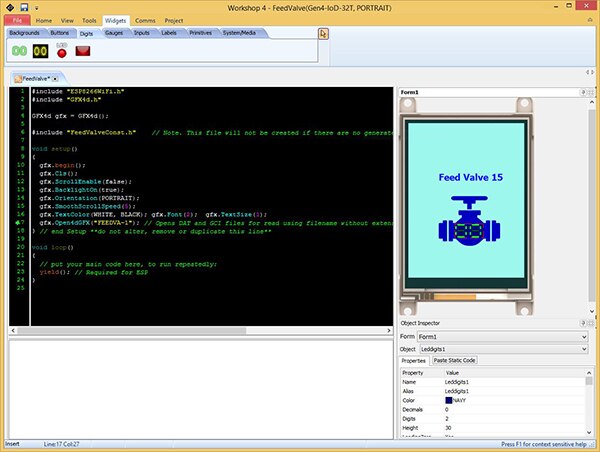Click the save icon in title bar

[x=23, y=6]
